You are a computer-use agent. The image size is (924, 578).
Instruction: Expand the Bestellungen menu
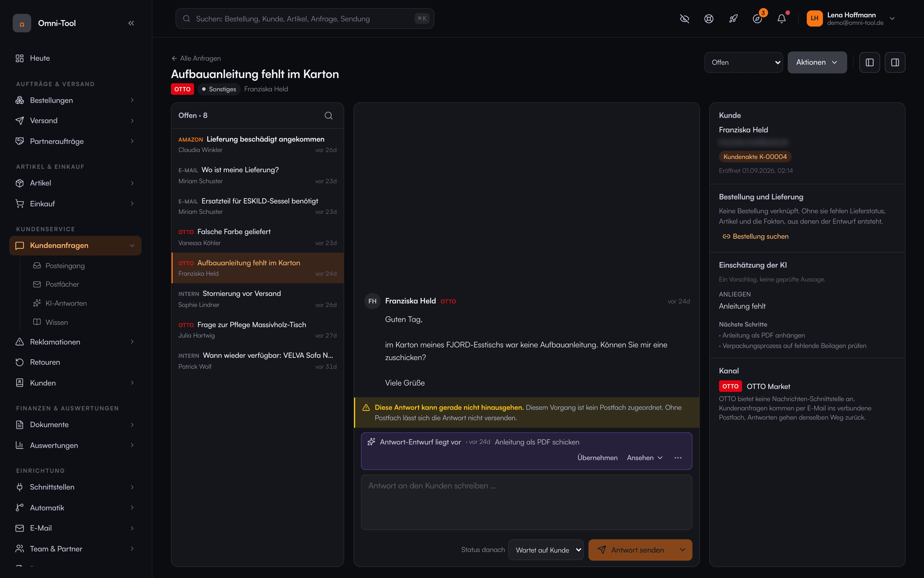pyautogui.click(x=76, y=100)
